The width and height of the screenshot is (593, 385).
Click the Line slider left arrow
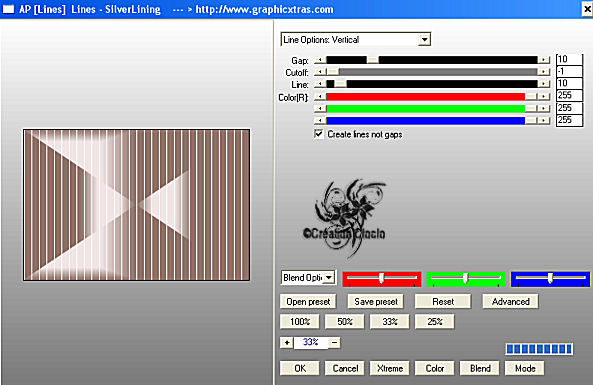pyautogui.click(x=320, y=84)
